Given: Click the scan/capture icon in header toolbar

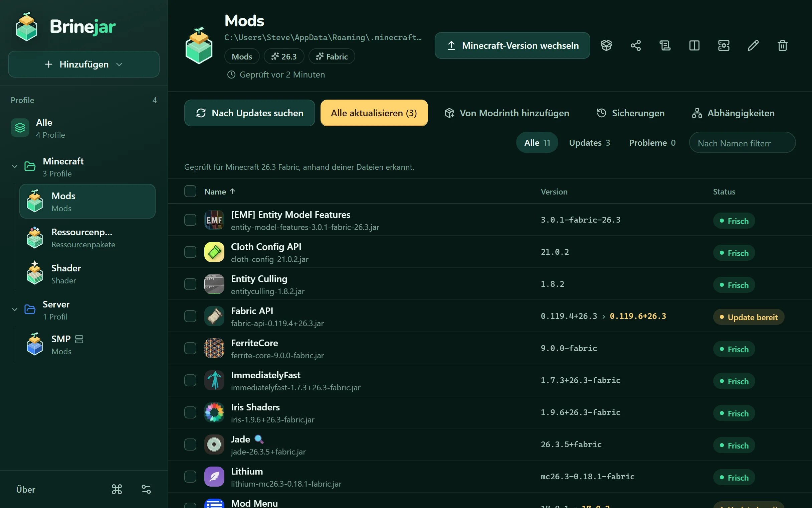Looking at the screenshot, I should point(724,45).
